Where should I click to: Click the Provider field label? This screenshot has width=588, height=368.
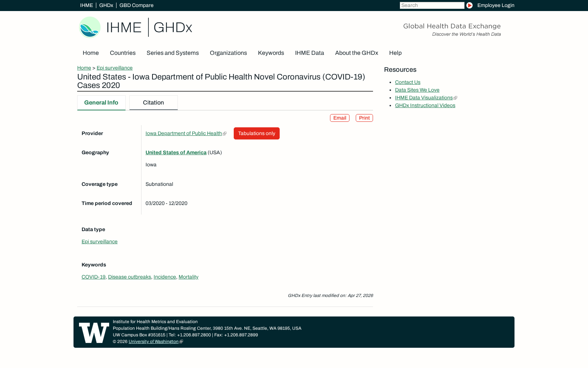click(x=92, y=134)
